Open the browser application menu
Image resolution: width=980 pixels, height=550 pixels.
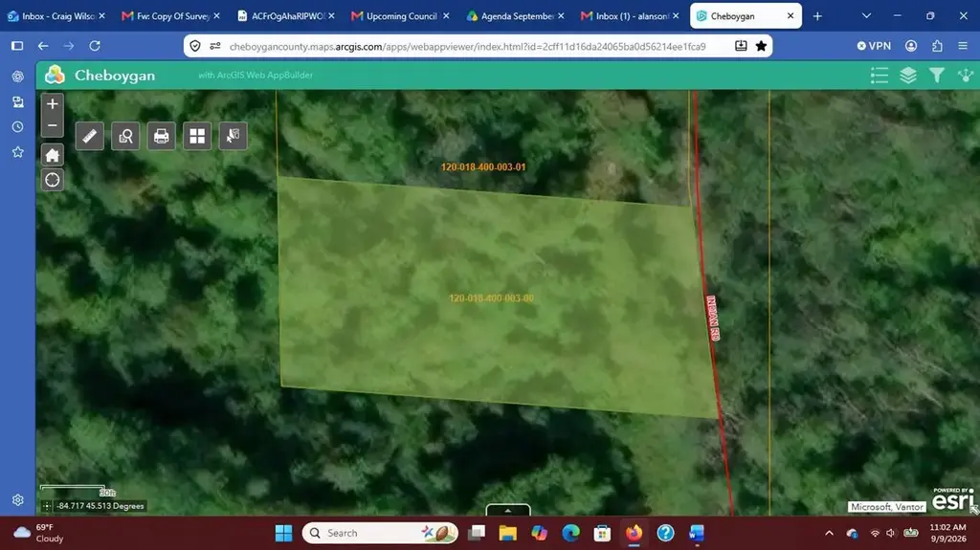point(963,46)
